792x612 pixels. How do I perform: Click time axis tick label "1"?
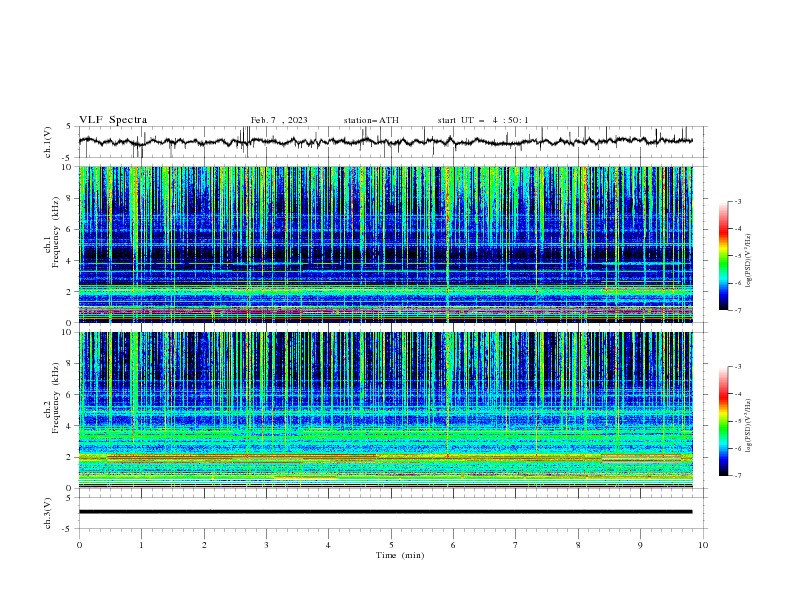click(142, 545)
